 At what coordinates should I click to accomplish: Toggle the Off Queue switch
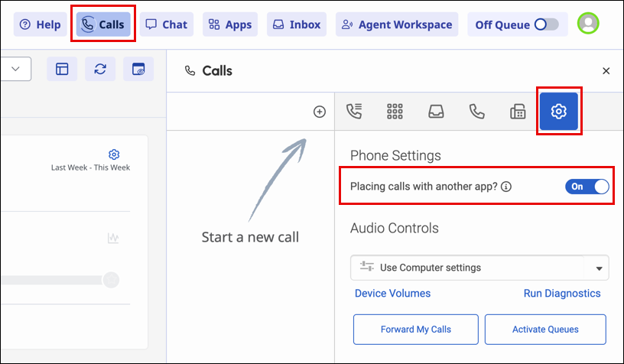[546, 24]
